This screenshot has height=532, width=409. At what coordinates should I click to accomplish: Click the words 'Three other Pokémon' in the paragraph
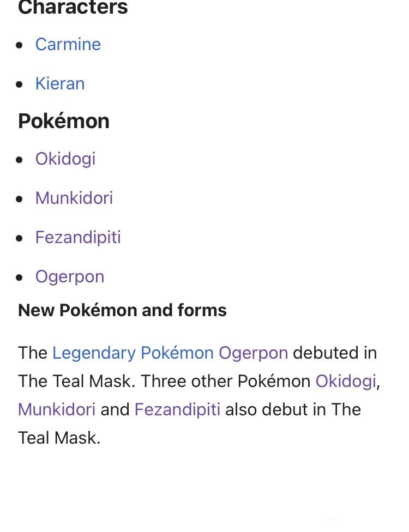pyautogui.click(x=226, y=382)
